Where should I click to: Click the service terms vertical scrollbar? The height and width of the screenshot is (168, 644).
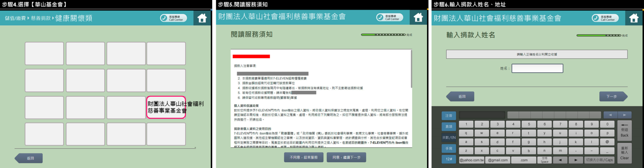(x=411, y=69)
